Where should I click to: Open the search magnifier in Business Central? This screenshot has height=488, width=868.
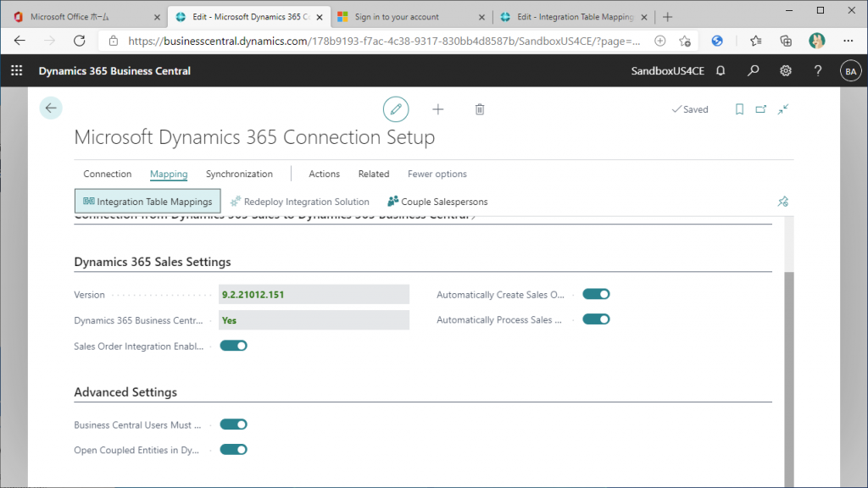[753, 71]
